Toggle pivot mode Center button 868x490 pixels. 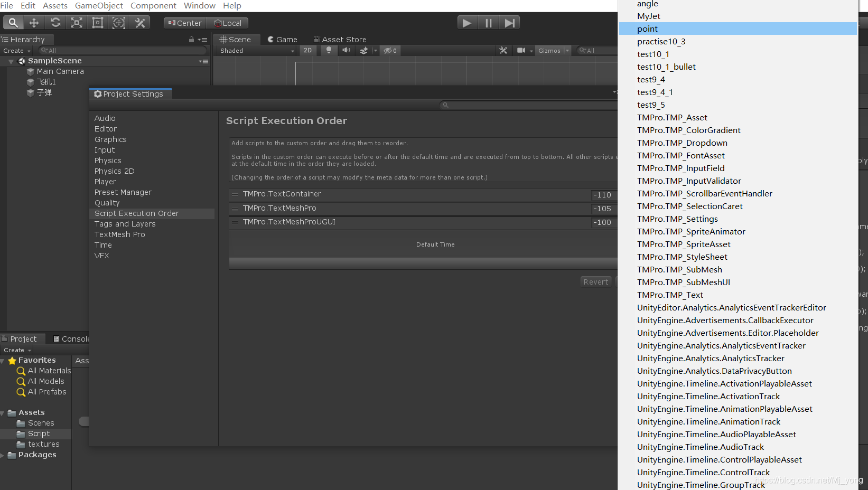pos(185,23)
